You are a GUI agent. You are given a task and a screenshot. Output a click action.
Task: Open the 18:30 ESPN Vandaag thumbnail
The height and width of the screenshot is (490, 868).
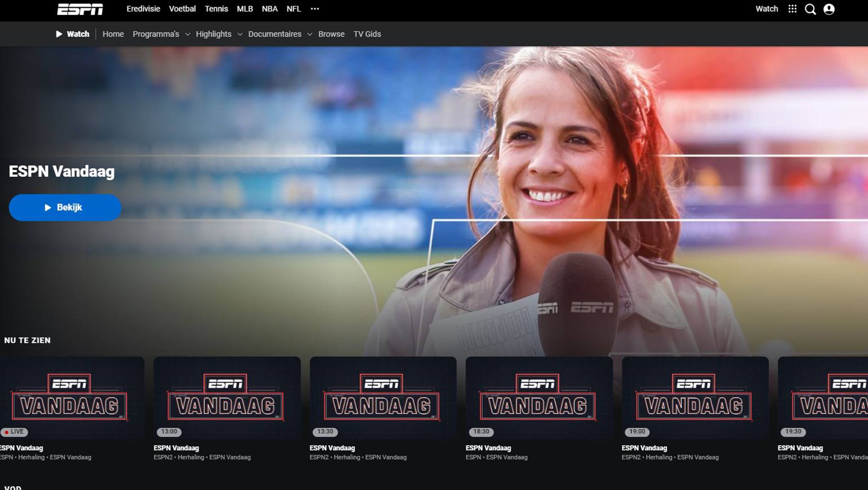click(x=539, y=398)
